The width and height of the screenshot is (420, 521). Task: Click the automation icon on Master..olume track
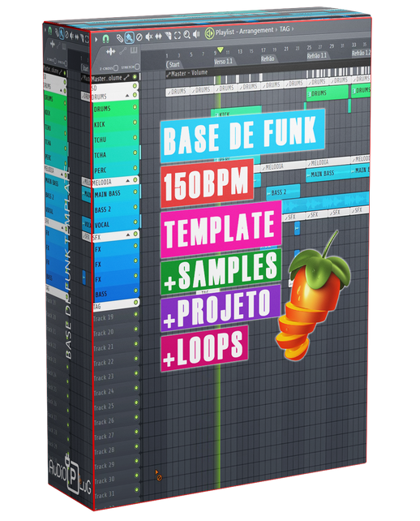(126, 77)
